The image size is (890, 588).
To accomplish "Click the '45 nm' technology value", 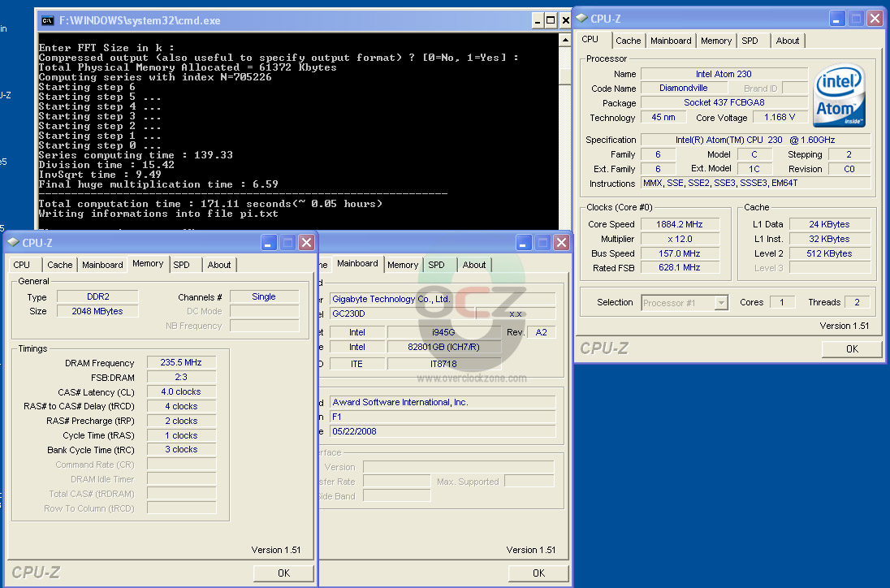I will click(663, 118).
